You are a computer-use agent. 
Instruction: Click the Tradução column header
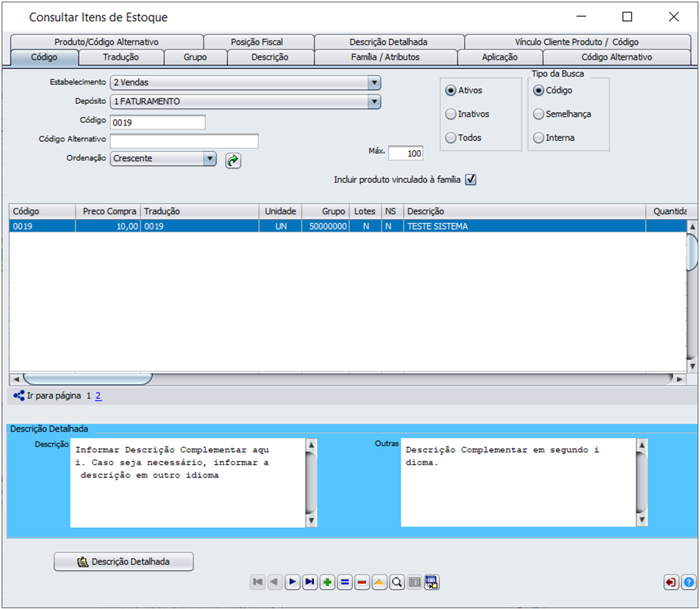pos(200,211)
